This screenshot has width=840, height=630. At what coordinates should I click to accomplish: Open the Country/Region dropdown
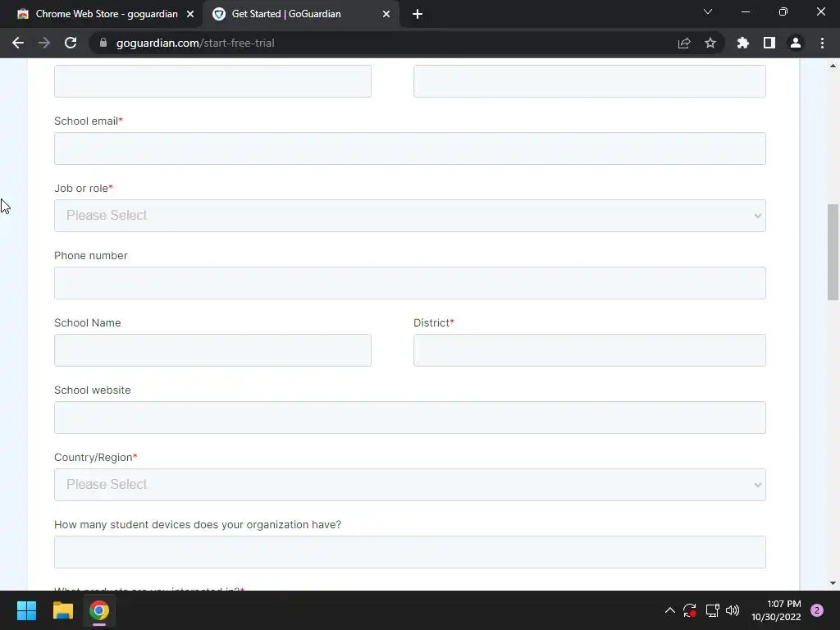410,485
